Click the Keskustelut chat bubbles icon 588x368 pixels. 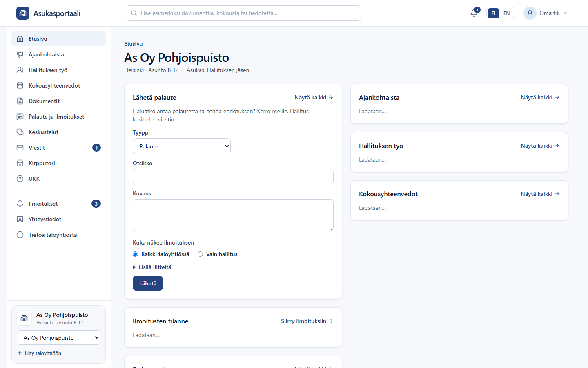tap(20, 132)
